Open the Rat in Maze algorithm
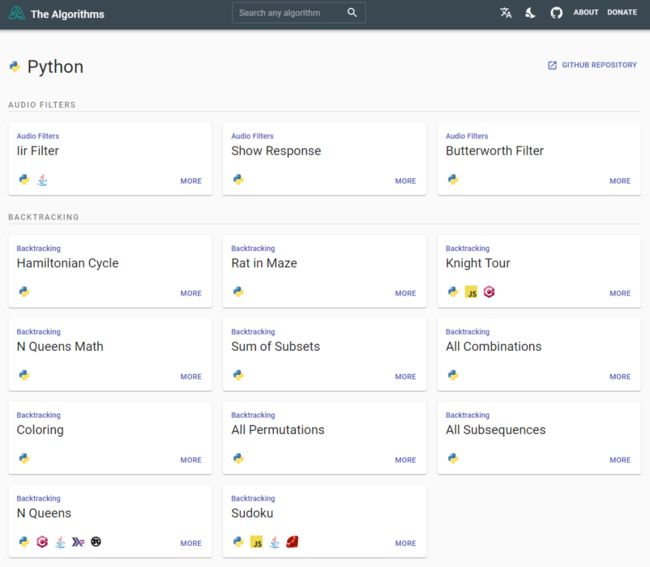This screenshot has height=567, width=650. [264, 263]
